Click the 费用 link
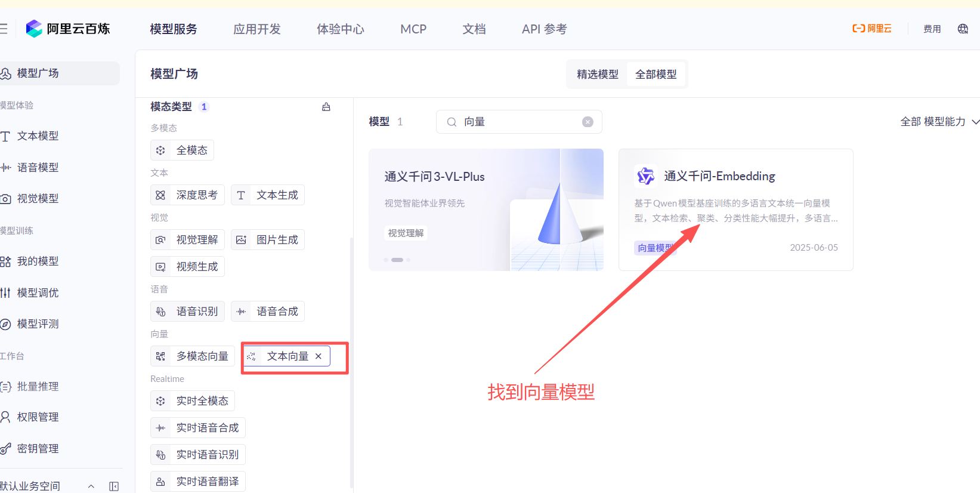The width and height of the screenshot is (980, 493). point(932,29)
